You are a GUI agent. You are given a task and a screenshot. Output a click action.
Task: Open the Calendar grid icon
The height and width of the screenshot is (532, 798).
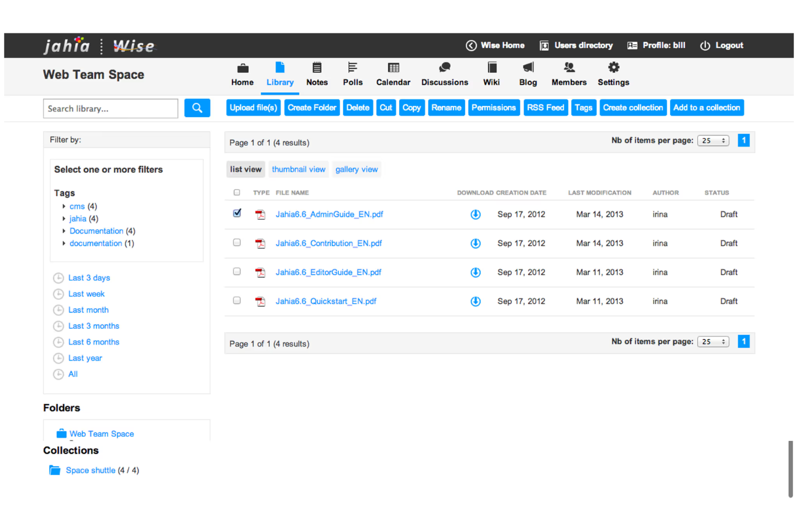(394, 67)
